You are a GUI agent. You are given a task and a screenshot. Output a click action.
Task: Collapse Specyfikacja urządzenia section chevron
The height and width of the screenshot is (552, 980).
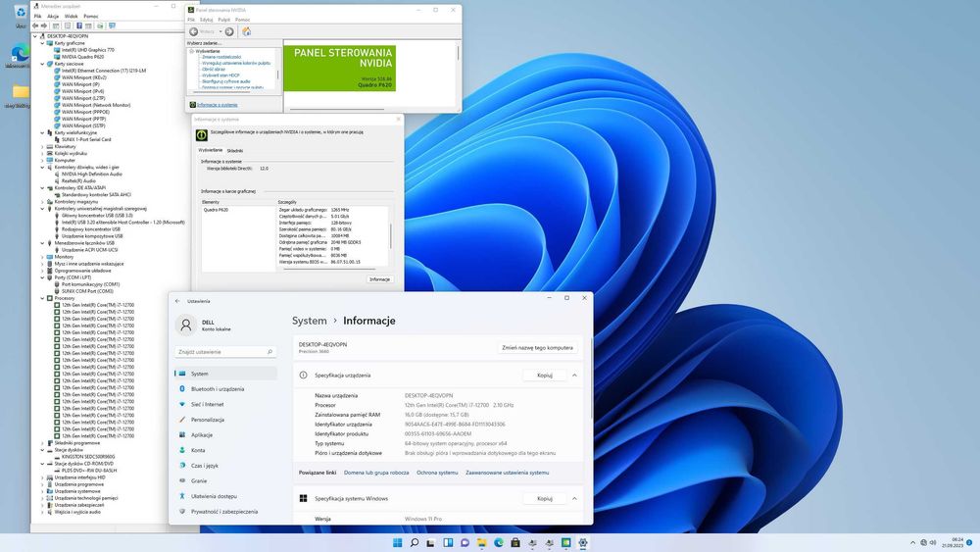pyautogui.click(x=574, y=376)
